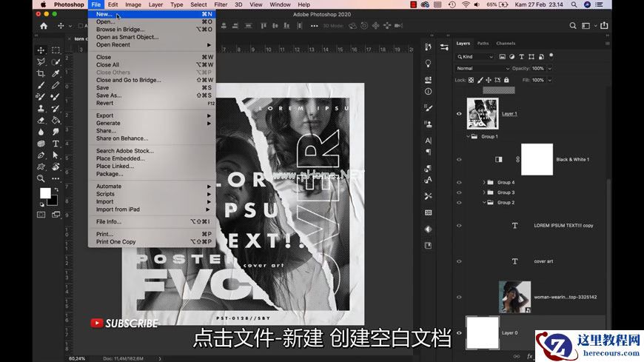Switch to the Paths tab
Viewport: 644px width, 362px height.
click(483, 43)
